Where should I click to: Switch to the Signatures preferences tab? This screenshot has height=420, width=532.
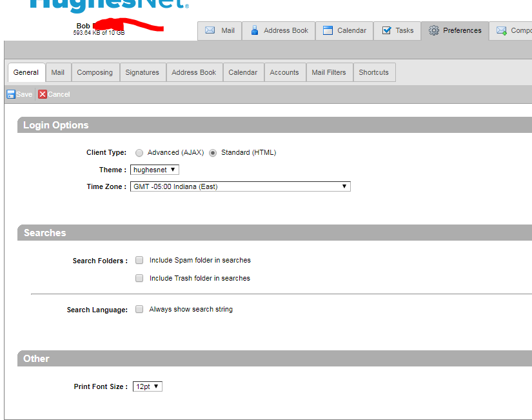pyautogui.click(x=142, y=72)
